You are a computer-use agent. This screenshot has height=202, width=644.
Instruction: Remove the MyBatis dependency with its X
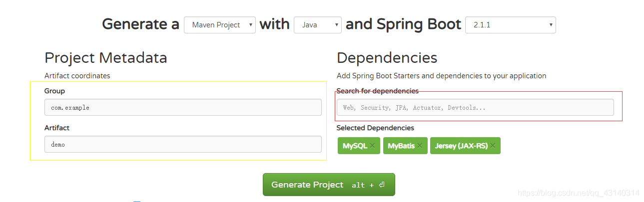coord(420,146)
